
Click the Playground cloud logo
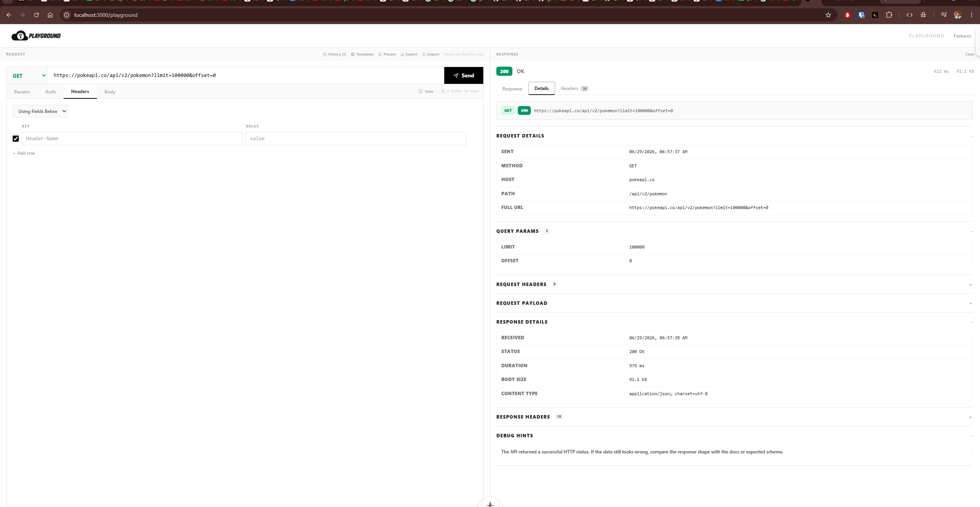tap(36, 36)
